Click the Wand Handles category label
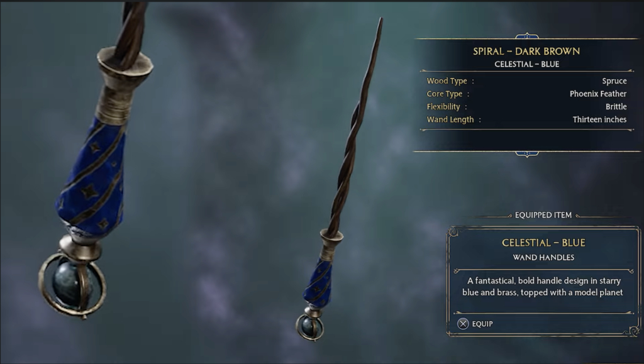This screenshot has height=364, width=644. pyautogui.click(x=543, y=257)
